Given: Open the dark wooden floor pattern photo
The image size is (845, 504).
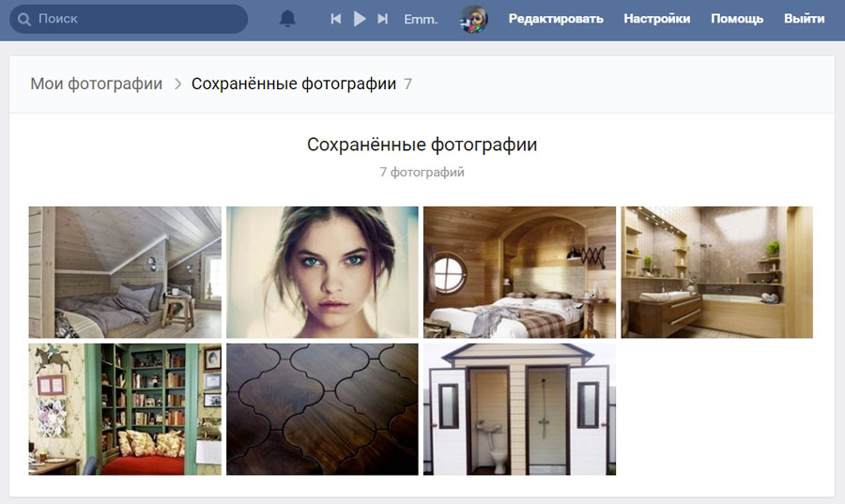Looking at the screenshot, I should pyautogui.click(x=322, y=409).
